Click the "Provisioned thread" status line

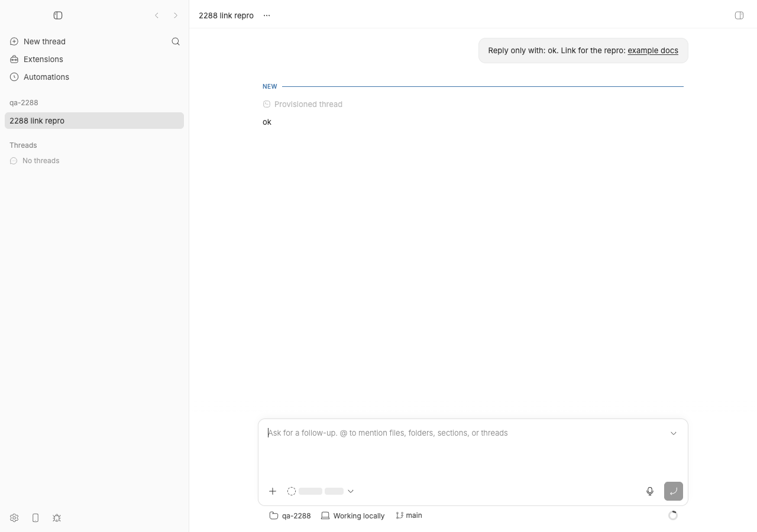303,105
